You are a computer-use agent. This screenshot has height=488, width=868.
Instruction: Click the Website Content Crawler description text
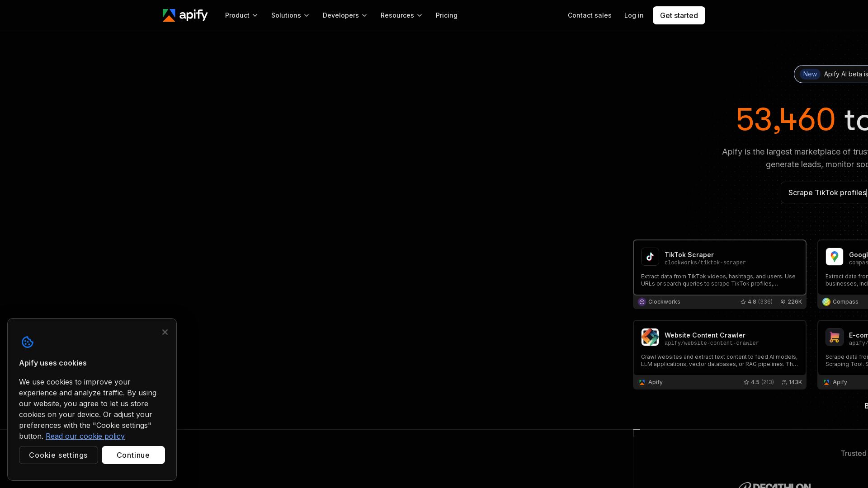coord(719,361)
